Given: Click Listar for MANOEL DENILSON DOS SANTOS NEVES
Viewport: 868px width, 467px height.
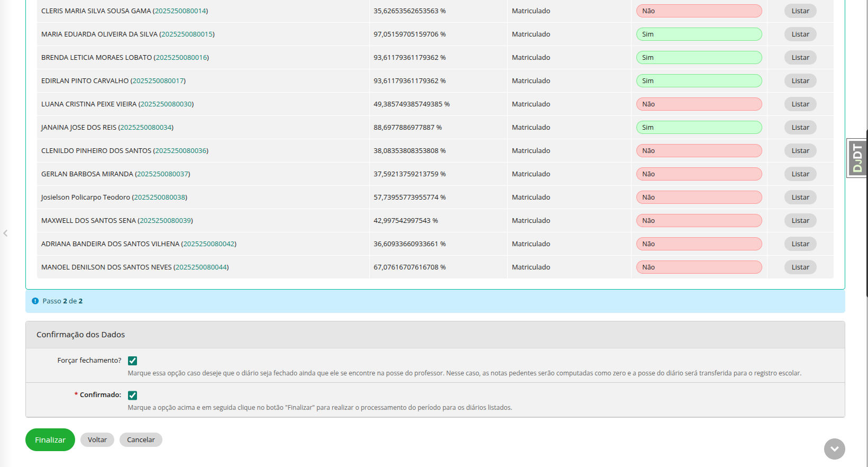Looking at the screenshot, I should point(800,267).
